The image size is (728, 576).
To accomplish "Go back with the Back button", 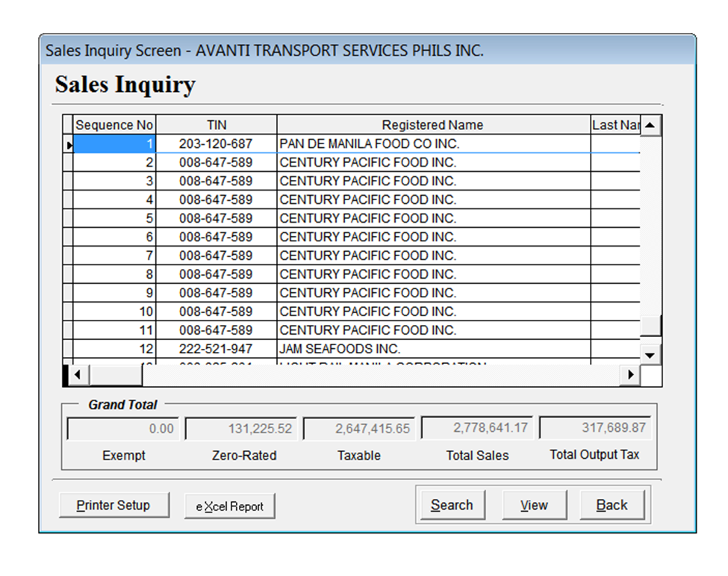I will pyautogui.click(x=612, y=505).
